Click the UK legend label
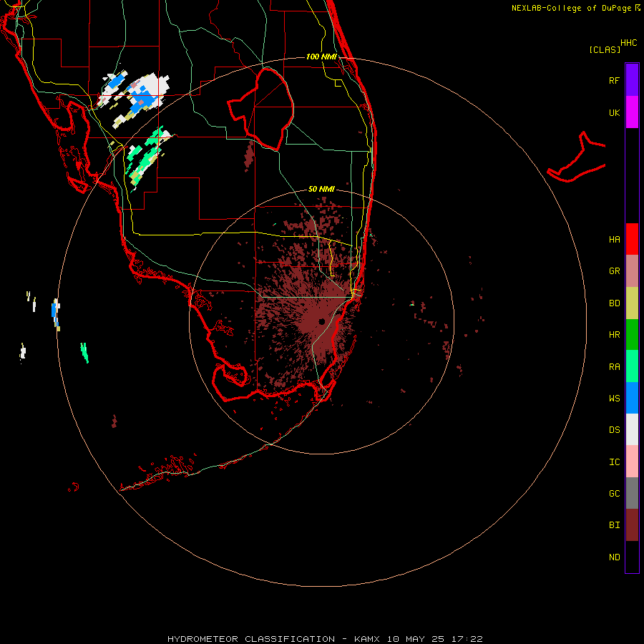This screenshot has width=644, height=644. (614, 112)
